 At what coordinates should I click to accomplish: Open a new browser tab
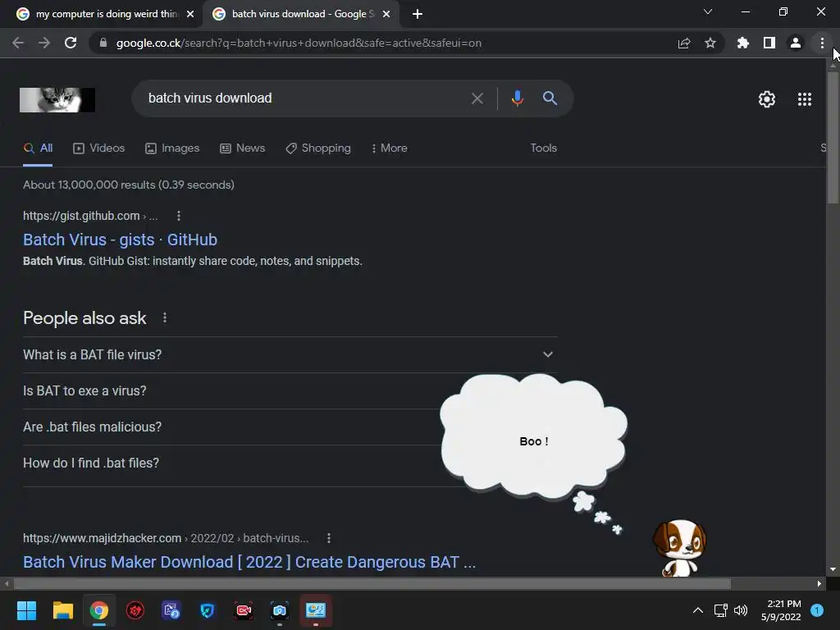[418, 14]
